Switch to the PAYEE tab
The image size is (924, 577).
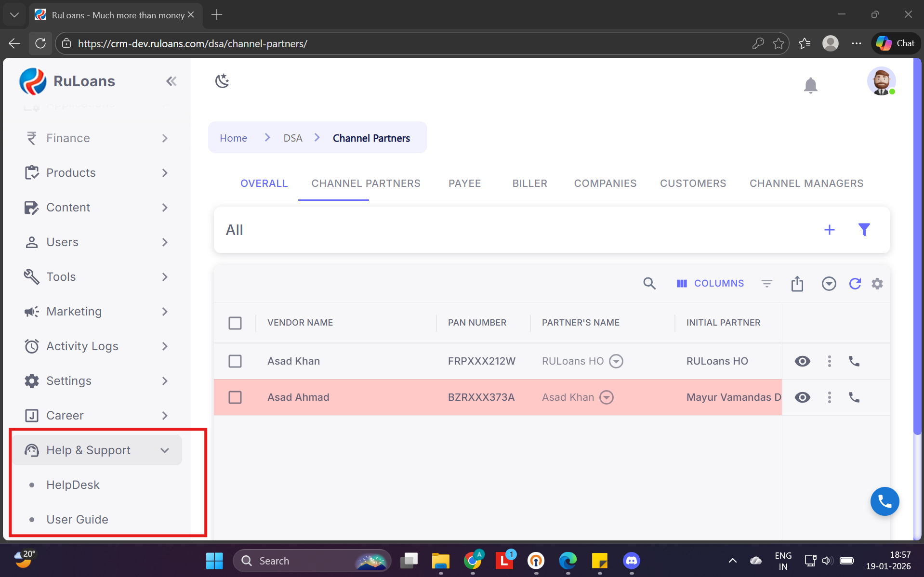pos(464,184)
